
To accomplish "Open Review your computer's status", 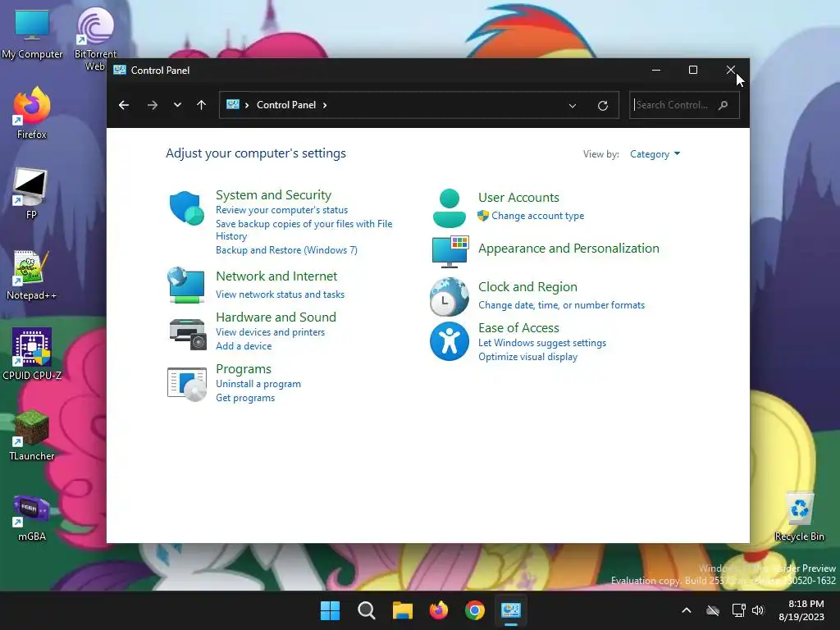I will click(282, 210).
